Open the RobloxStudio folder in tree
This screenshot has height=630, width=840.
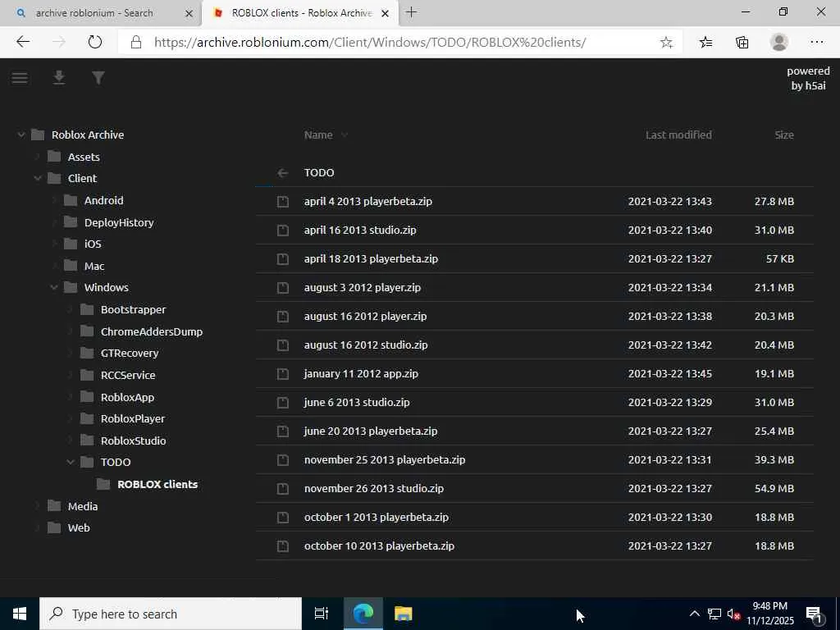[x=133, y=441]
